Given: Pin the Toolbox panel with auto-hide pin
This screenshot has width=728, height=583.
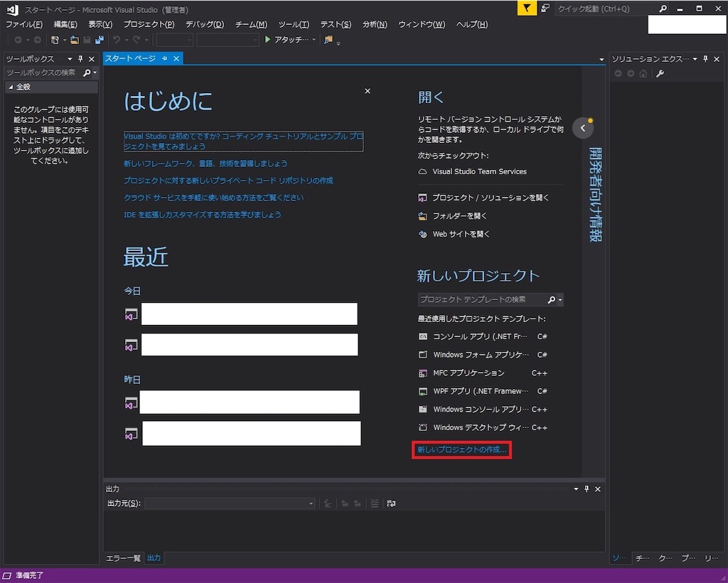Looking at the screenshot, I should pyautogui.click(x=80, y=59).
